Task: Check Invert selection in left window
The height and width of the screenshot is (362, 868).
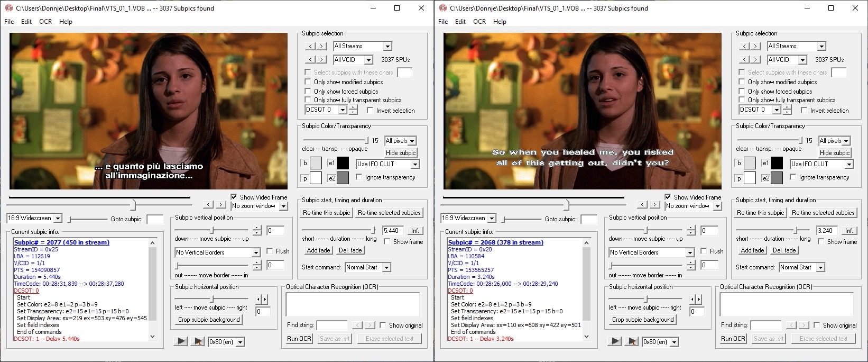Action: (370, 110)
